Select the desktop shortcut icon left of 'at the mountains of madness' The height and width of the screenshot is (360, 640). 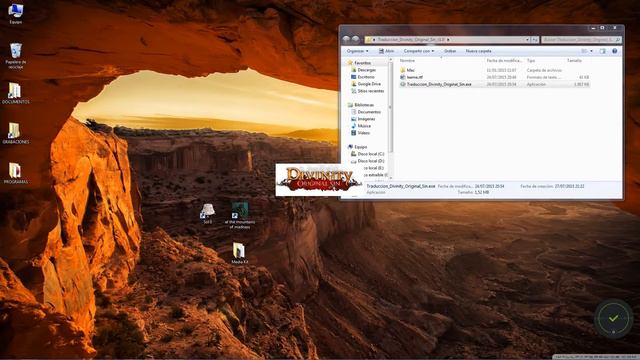[207, 213]
